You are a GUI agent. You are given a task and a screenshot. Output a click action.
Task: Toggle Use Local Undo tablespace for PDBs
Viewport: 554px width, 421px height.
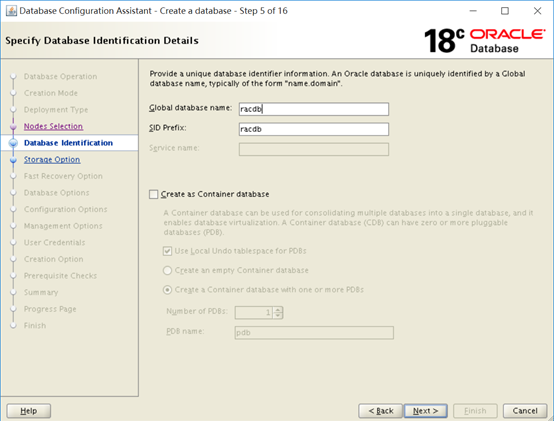[167, 251]
